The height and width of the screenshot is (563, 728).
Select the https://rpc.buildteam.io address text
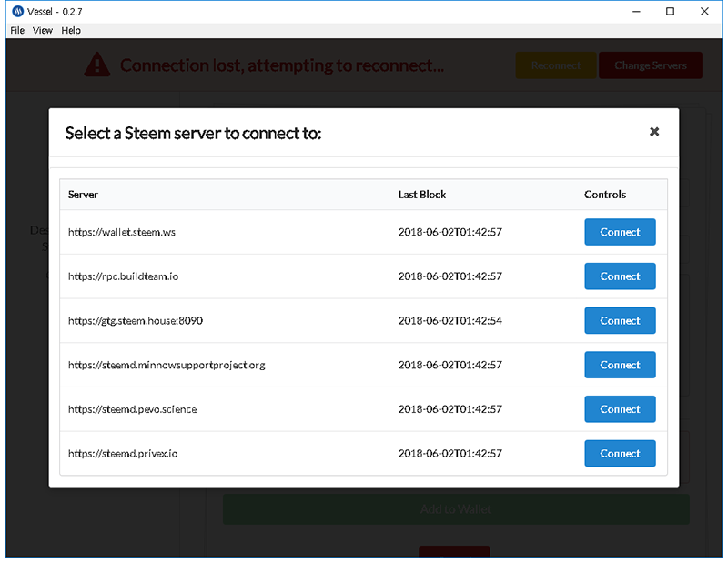click(123, 276)
